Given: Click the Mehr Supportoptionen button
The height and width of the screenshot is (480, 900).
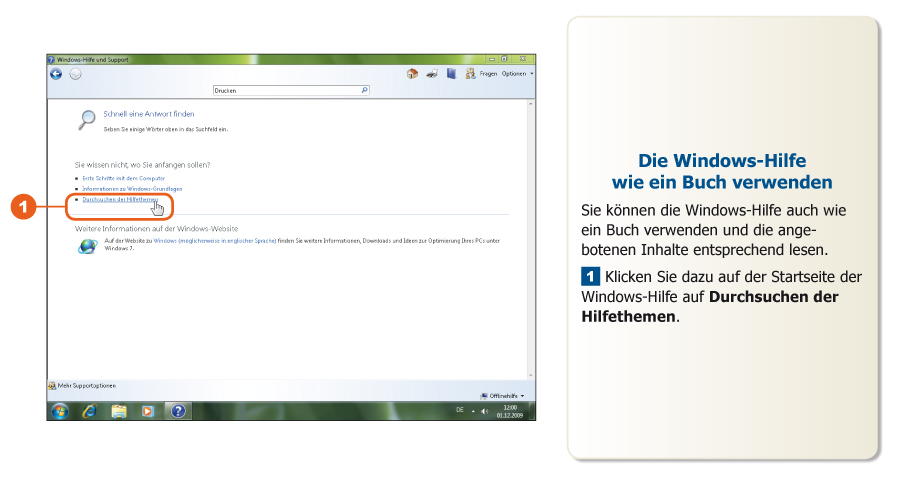Looking at the screenshot, I should (83, 385).
